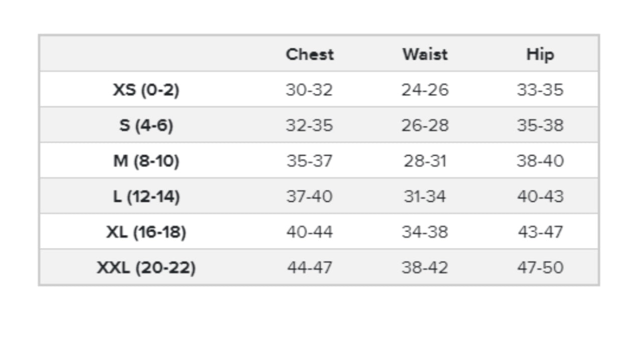Click the XS waist value 24-26

pos(425,90)
